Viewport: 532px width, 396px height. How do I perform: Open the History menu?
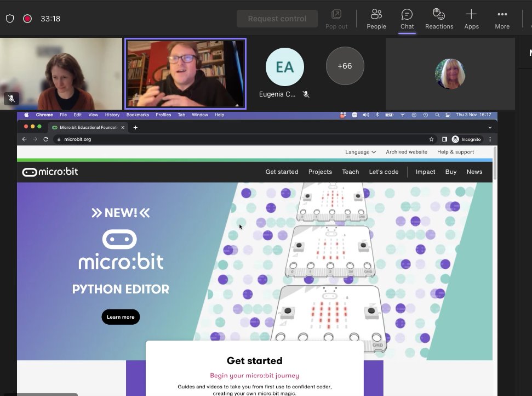[x=112, y=115]
